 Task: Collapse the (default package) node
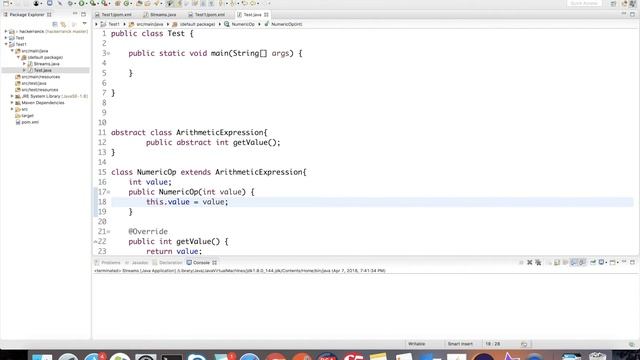(18, 57)
